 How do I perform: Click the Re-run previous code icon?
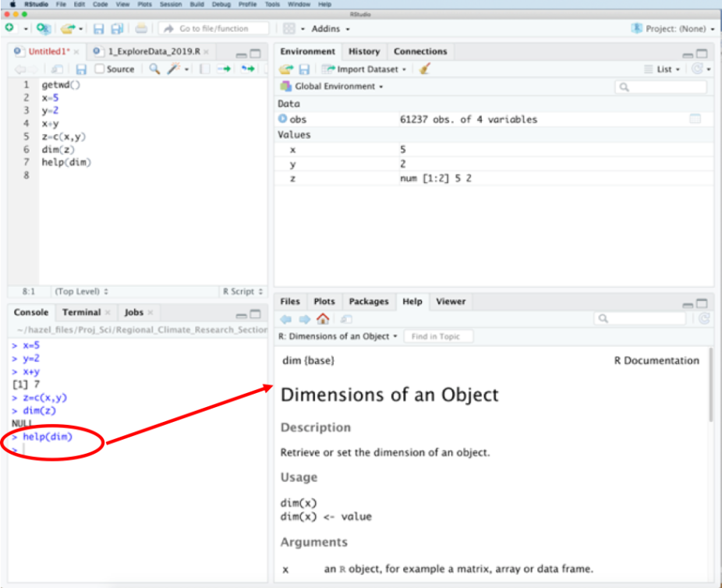coord(248,69)
